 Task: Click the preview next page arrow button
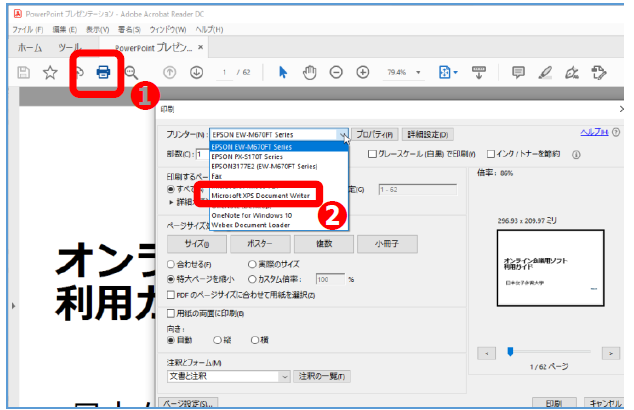pyautogui.click(x=611, y=353)
